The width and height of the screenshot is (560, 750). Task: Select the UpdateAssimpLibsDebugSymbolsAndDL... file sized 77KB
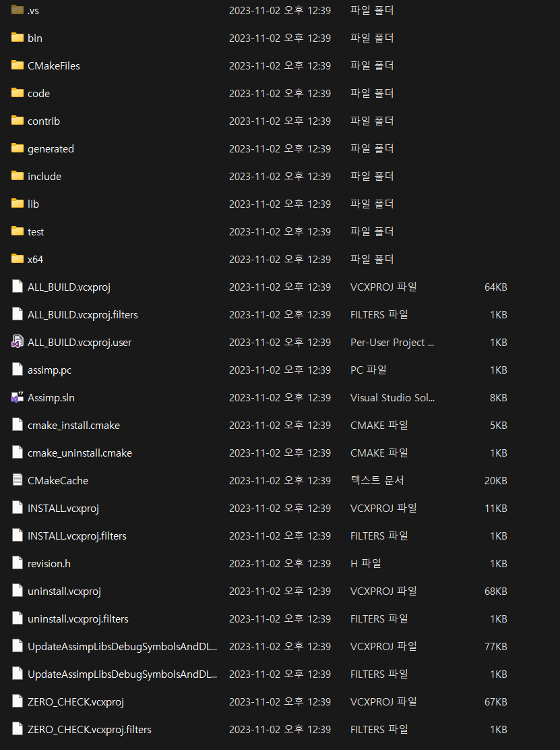[123, 647]
